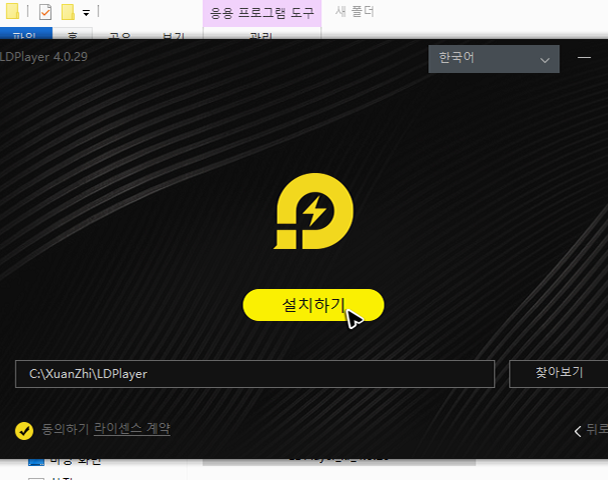Click the LDPlayer yellow logo
This screenshot has width=608, height=480.
(x=314, y=211)
